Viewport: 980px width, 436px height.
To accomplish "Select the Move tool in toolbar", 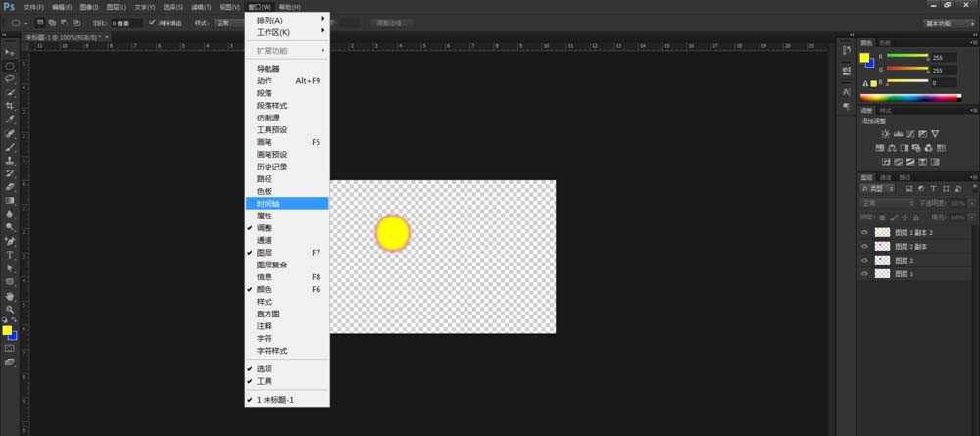I will click(x=10, y=52).
